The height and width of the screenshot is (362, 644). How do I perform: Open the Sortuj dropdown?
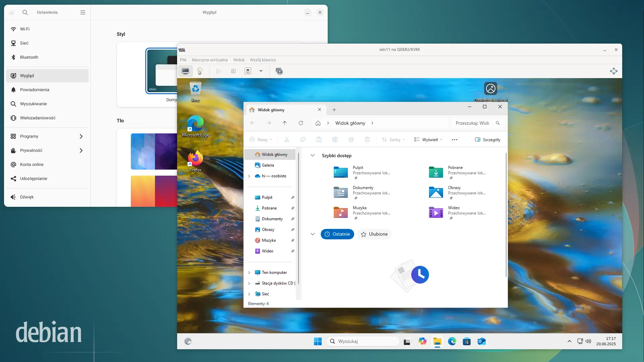(393, 140)
